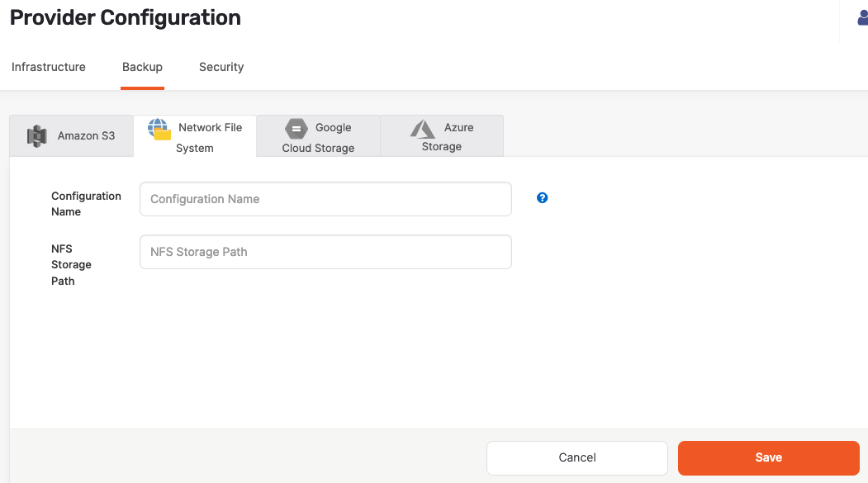Switch to the Amazon S3 provider tab
This screenshot has width=868, height=483.
(x=71, y=135)
